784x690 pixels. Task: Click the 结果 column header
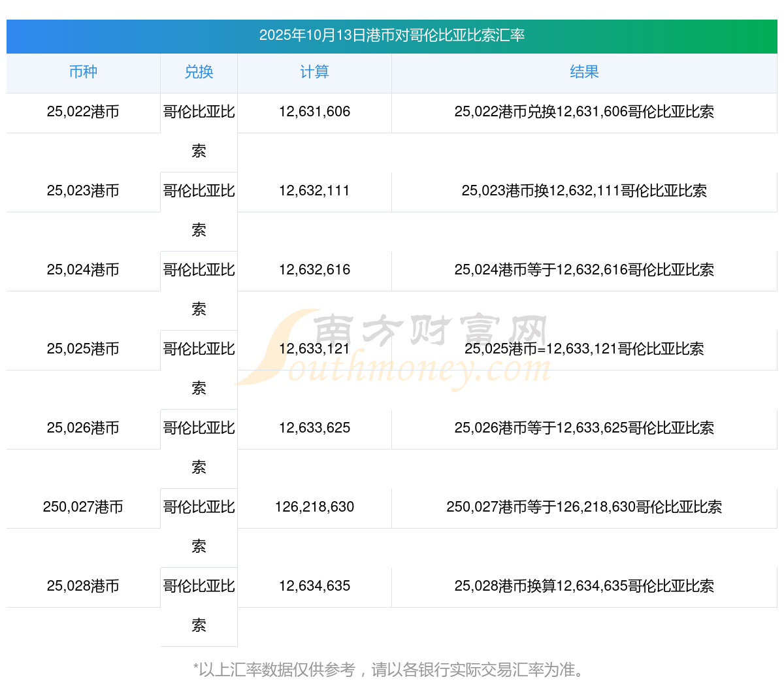[x=584, y=72]
